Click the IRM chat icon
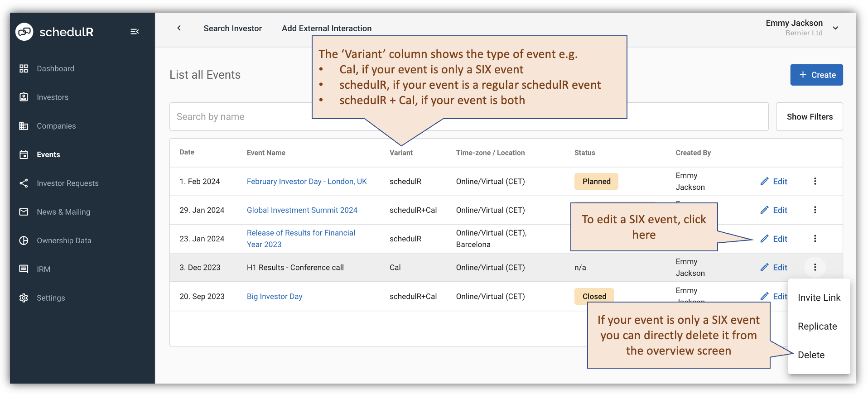This screenshot has width=868, height=394. (24, 269)
